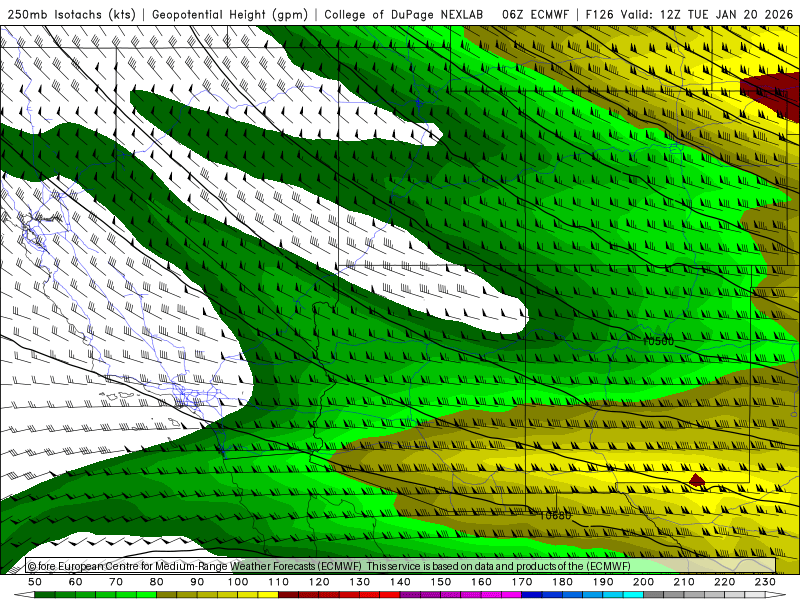800x600 pixels.
Task: Click the 110 label on the color scale
Action: pyautogui.click(x=279, y=582)
